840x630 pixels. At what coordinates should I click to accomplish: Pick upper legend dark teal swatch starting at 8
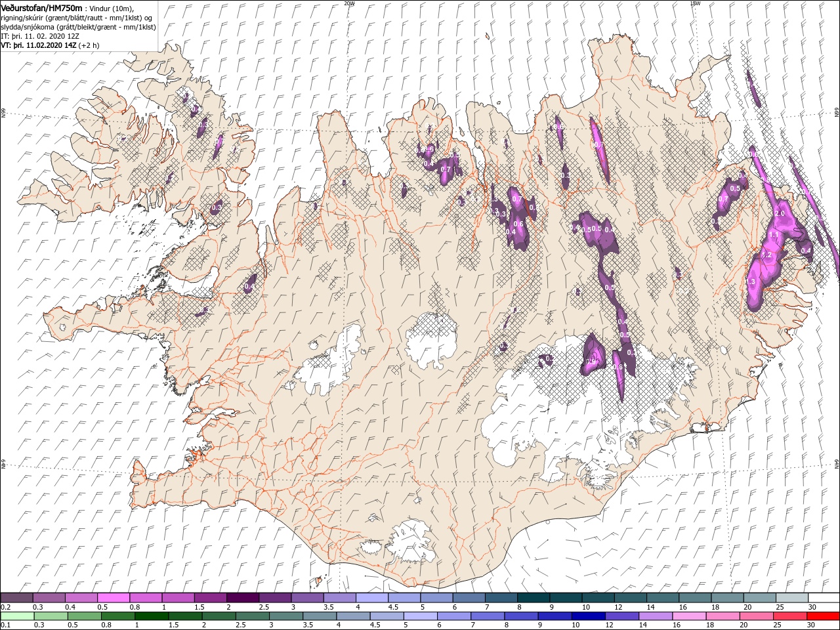point(533,598)
